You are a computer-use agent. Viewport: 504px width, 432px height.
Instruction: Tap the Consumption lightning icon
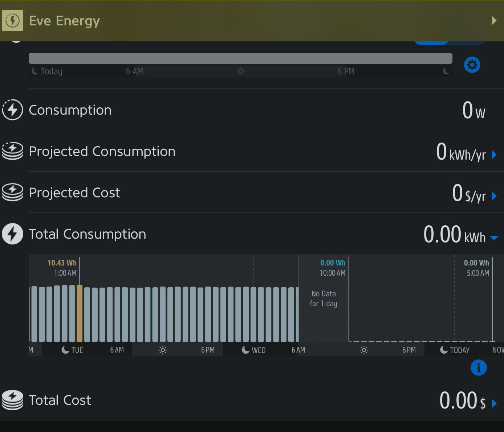click(12, 110)
